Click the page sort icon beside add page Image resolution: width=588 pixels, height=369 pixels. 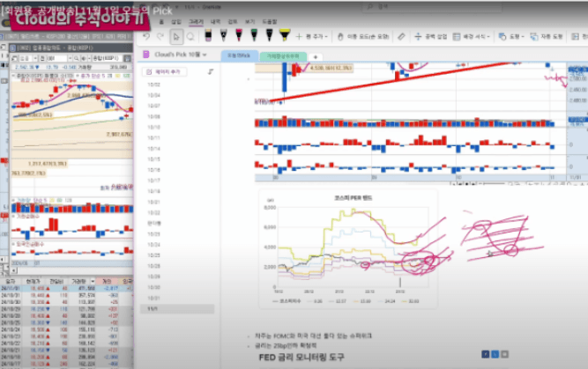pos(211,71)
